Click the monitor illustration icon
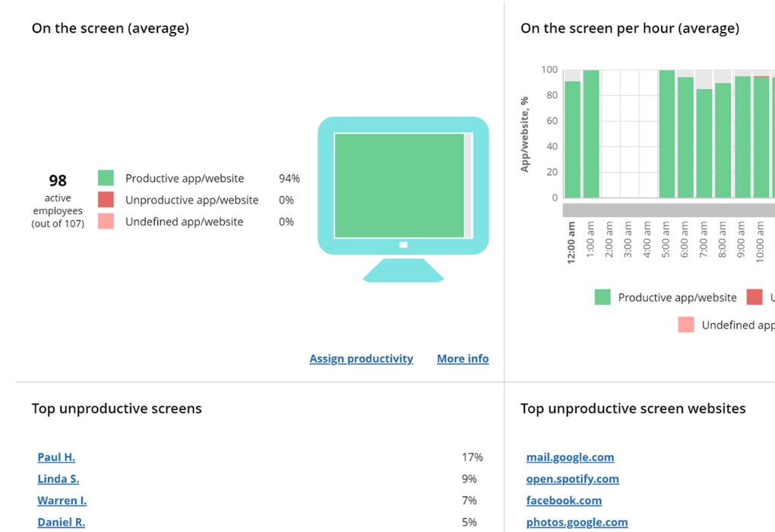This screenshot has width=775, height=532. click(x=403, y=198)
